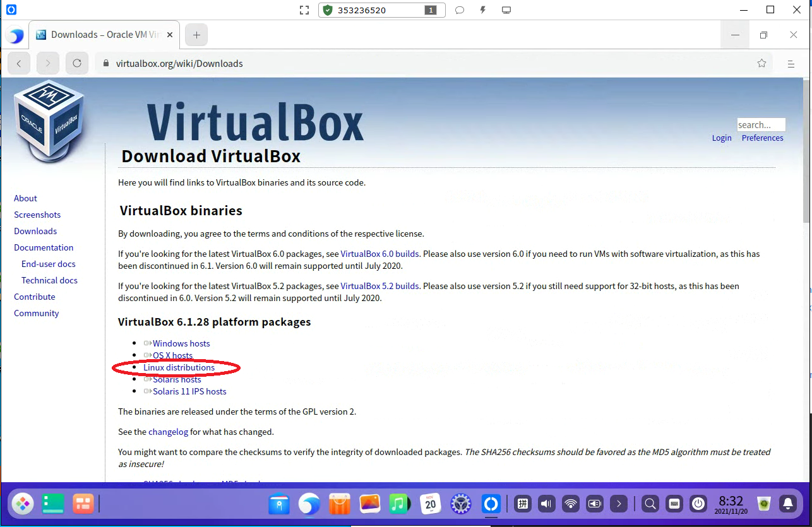
Task: Open the onscreen keyboard tray icon
Action: (x=674, y=504)
